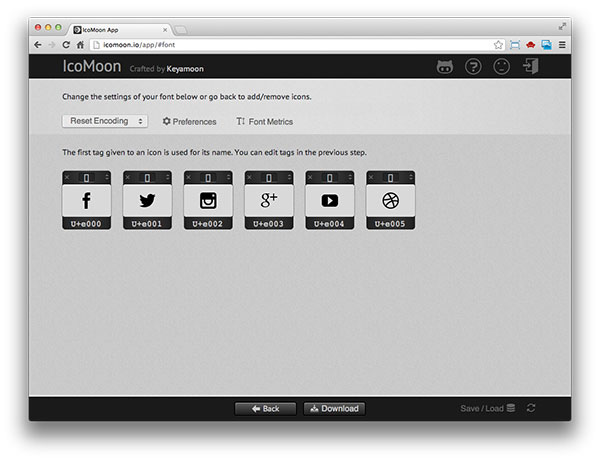This screenshot has height=461, width=600.
Task: Open a new browser tab
Action: [181, 30]
